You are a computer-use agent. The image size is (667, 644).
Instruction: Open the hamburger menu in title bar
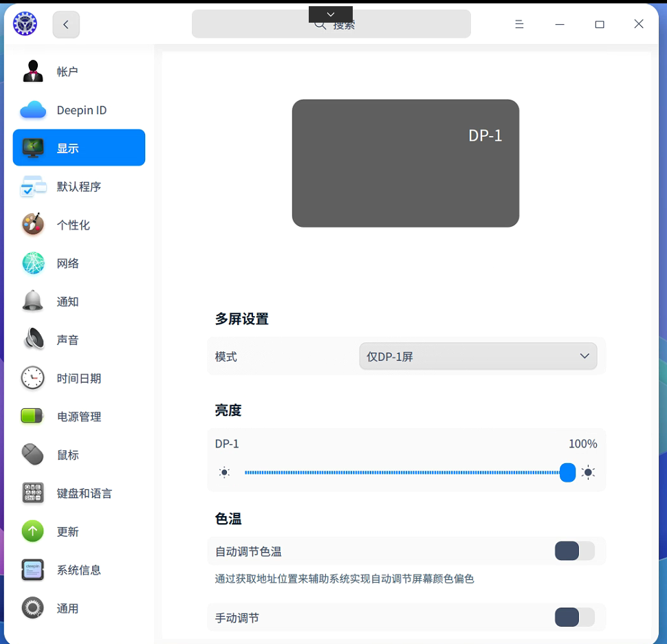(519, 24)
